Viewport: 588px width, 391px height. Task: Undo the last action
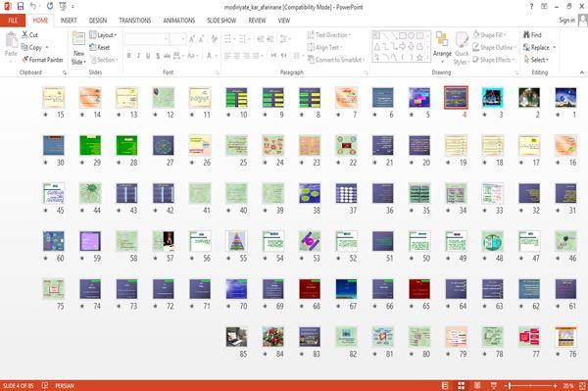(33, 6)
